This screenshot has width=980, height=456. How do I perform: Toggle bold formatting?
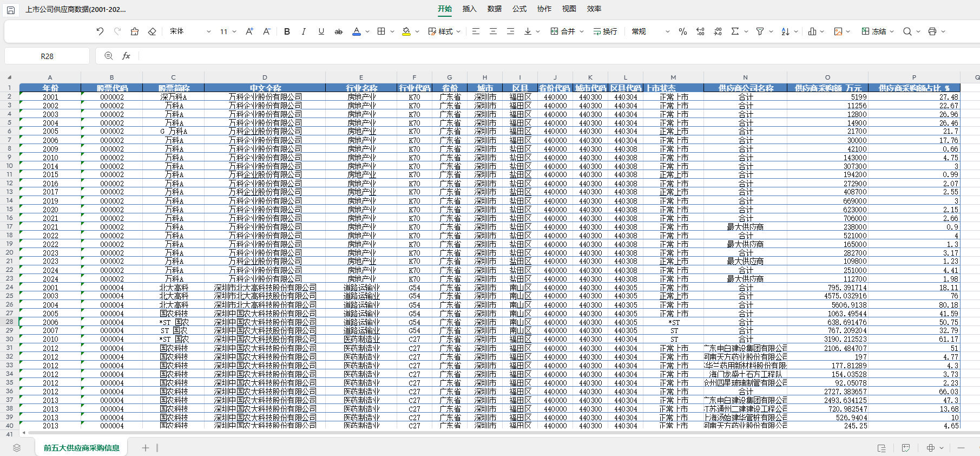click(287, 31)
